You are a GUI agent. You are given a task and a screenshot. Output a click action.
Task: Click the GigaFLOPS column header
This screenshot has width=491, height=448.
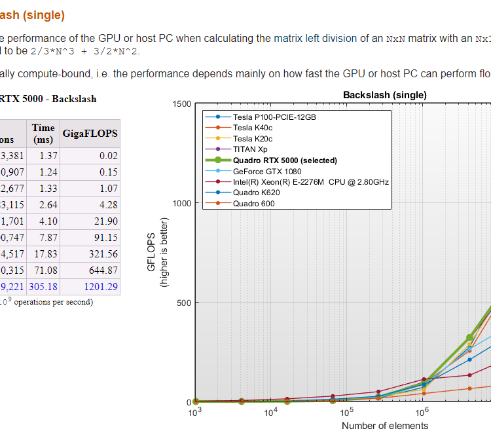pyautogui.click(x=90, y=133)
